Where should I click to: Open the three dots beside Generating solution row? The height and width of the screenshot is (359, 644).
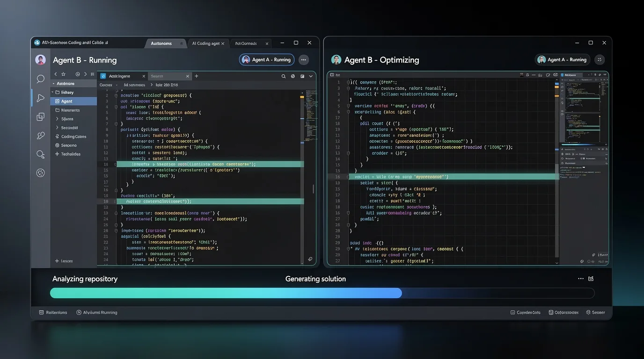581,279
